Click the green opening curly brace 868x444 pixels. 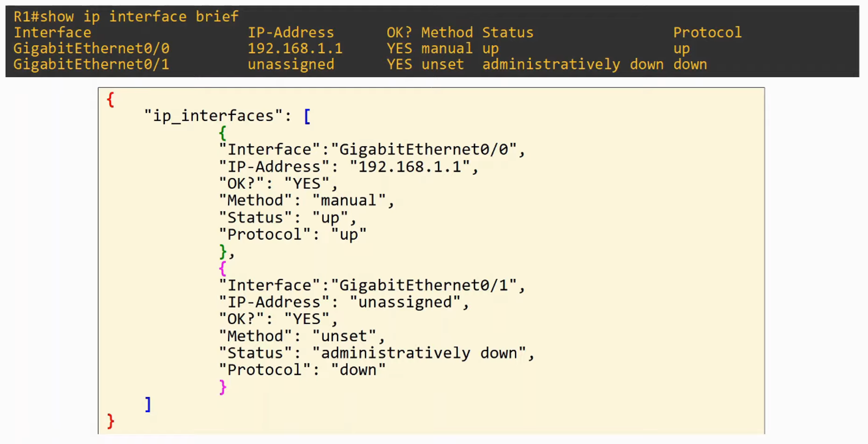[x=223, y=133]
